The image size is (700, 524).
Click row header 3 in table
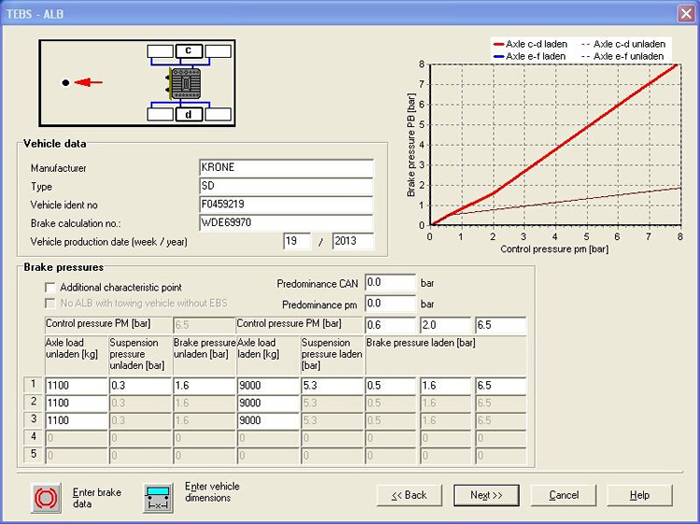tap(33, 419)
